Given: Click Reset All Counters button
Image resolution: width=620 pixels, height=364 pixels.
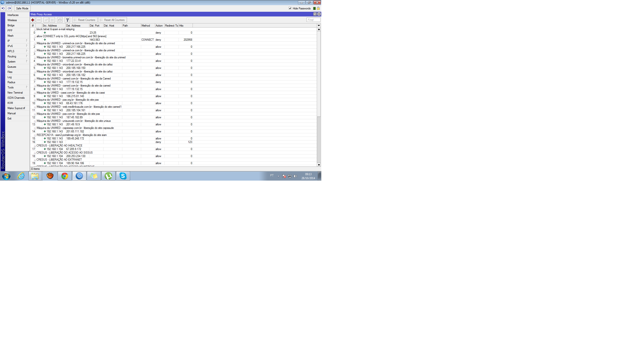Looking at the screenshot, I should click(x=112, y=20).
